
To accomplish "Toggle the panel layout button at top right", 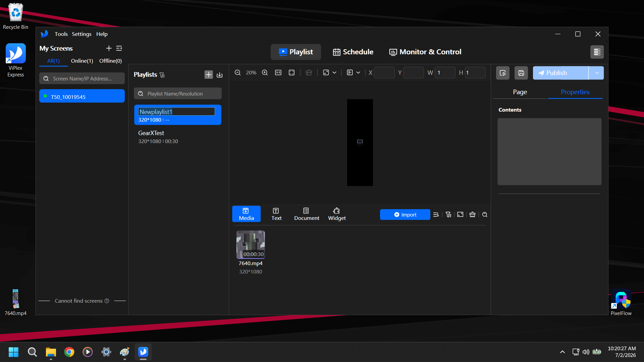I will click(x=597, y=52).
